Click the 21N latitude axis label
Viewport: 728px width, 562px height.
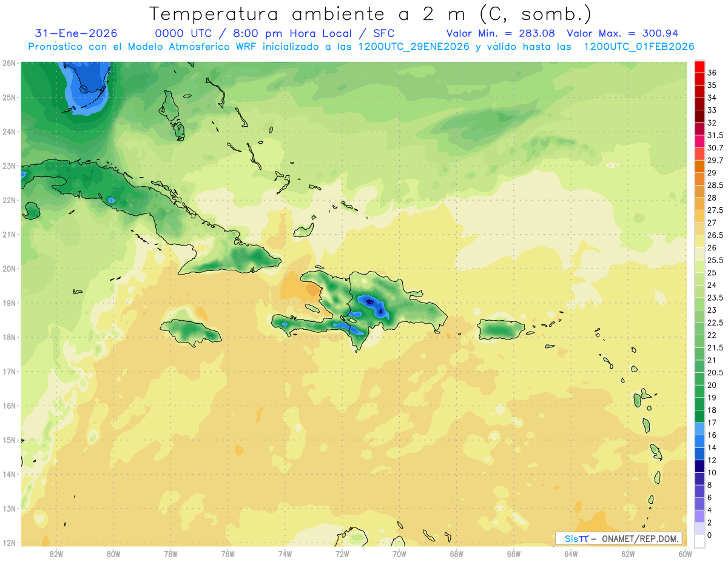8,234
